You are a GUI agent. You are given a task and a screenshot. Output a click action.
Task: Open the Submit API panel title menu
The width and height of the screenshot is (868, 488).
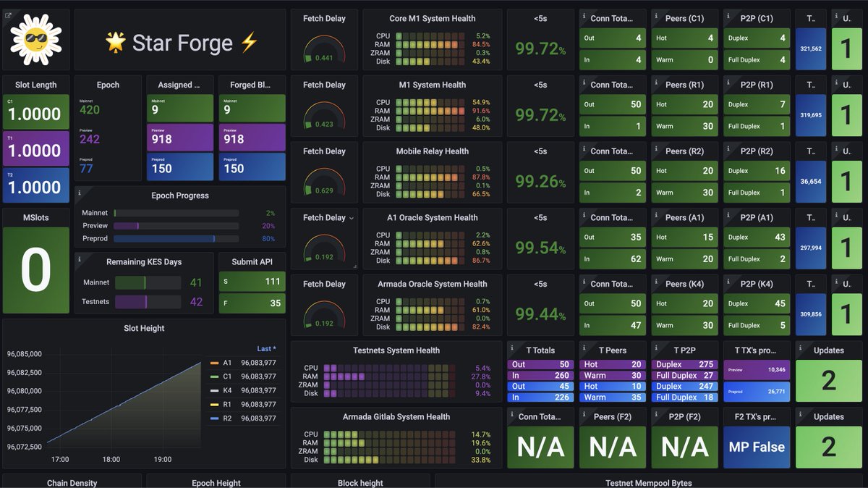[252, 262]
